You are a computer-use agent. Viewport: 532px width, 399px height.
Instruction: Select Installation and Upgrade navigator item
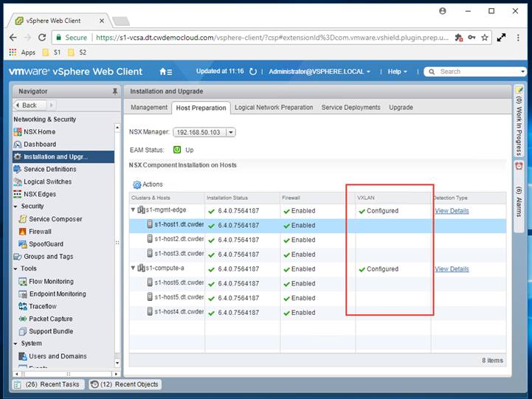pyautogui.click(x=63, y=157)
